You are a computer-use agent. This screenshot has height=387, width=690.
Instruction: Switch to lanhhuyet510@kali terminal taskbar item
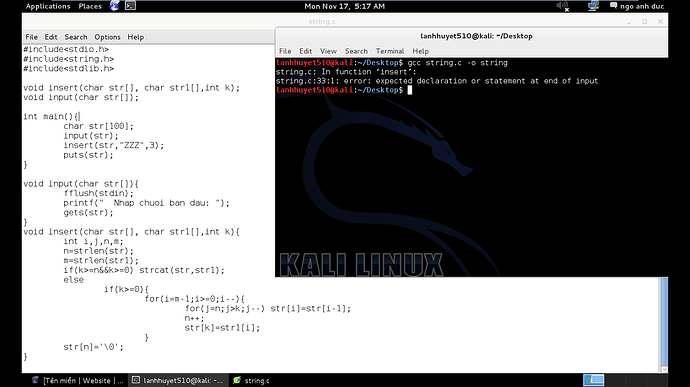[178, 380]
